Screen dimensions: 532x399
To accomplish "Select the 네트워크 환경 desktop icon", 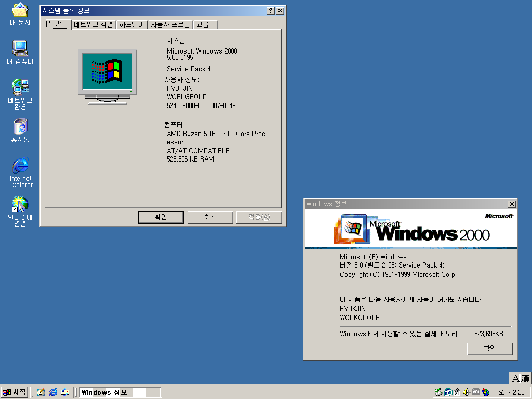I will (x=20, y=95).
